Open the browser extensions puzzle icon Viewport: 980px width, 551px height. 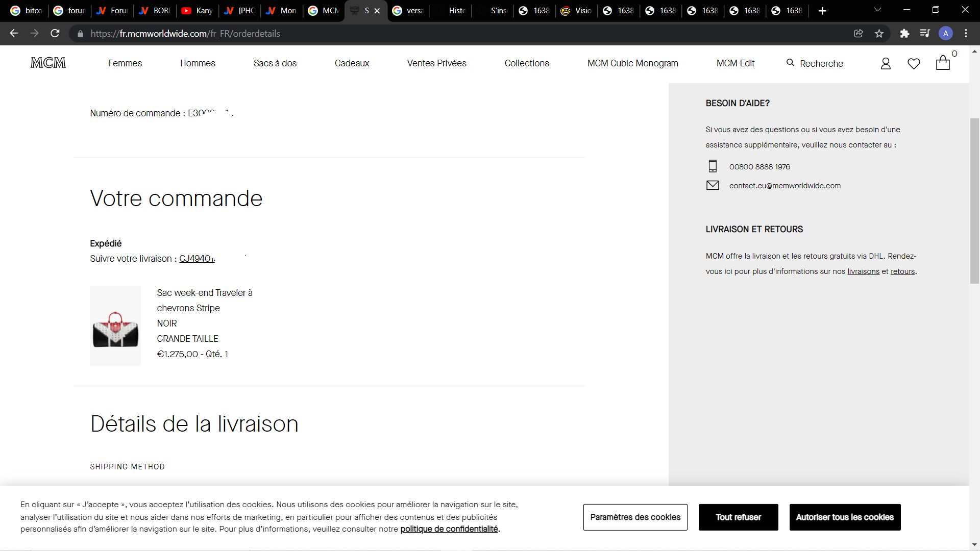(904, 33)
